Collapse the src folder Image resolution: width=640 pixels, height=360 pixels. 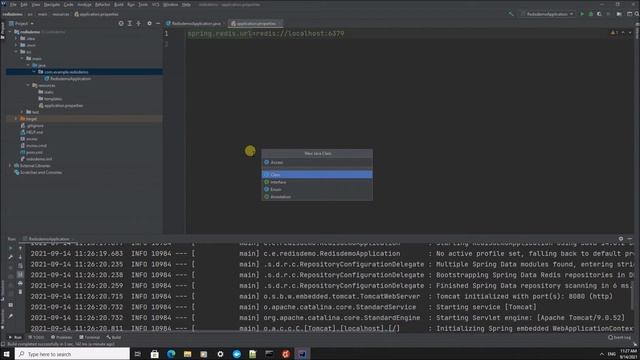point(16,52)
